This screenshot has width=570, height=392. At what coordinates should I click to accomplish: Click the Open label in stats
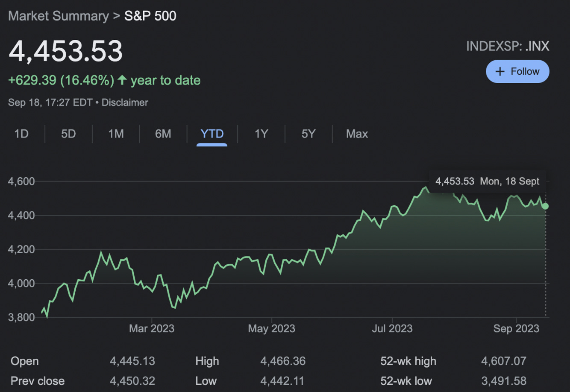tap(25, 361)
